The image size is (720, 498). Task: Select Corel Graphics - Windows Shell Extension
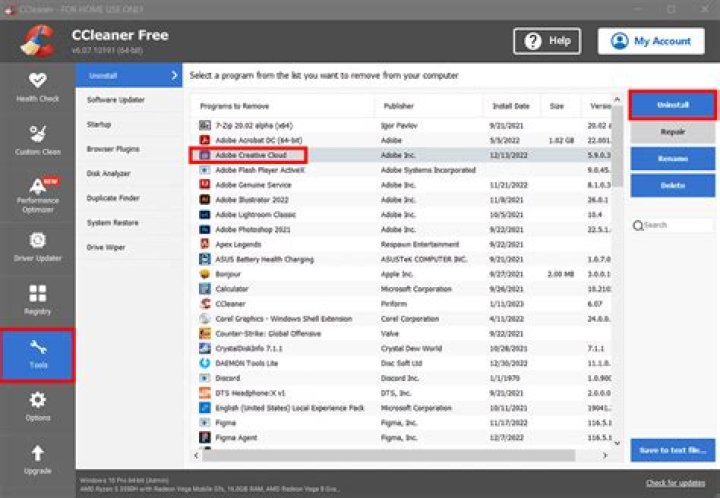401,319
